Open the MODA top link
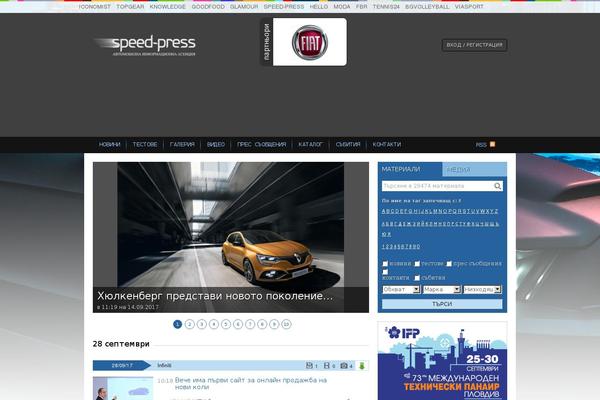This screenshot has height=400, width=600. (342, 7)
